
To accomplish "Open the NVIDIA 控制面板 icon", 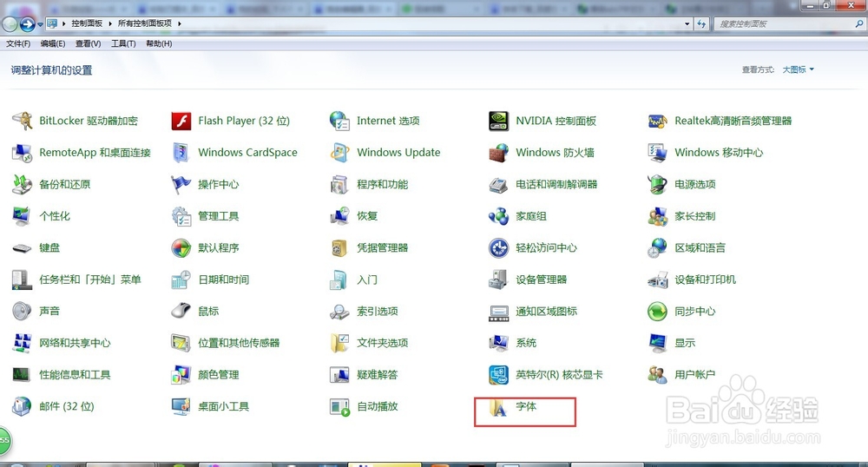I will 498,121.
